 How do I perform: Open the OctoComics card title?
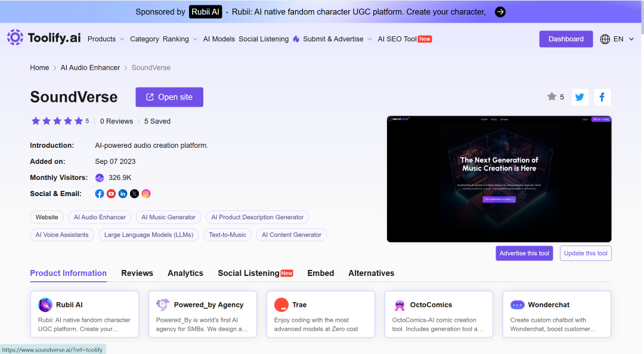coord(431,305)
